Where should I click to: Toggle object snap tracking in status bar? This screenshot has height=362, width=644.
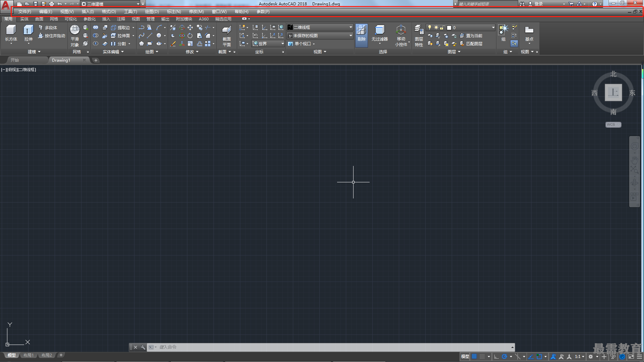tap(531, 357)
